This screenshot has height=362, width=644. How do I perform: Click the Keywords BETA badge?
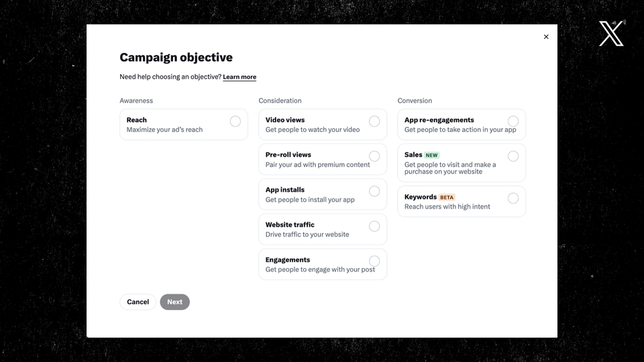tap(447, 198)
